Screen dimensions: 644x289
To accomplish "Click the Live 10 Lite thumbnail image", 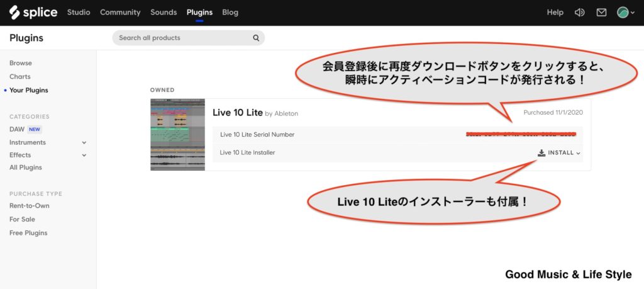I will (x=177, y=135).
